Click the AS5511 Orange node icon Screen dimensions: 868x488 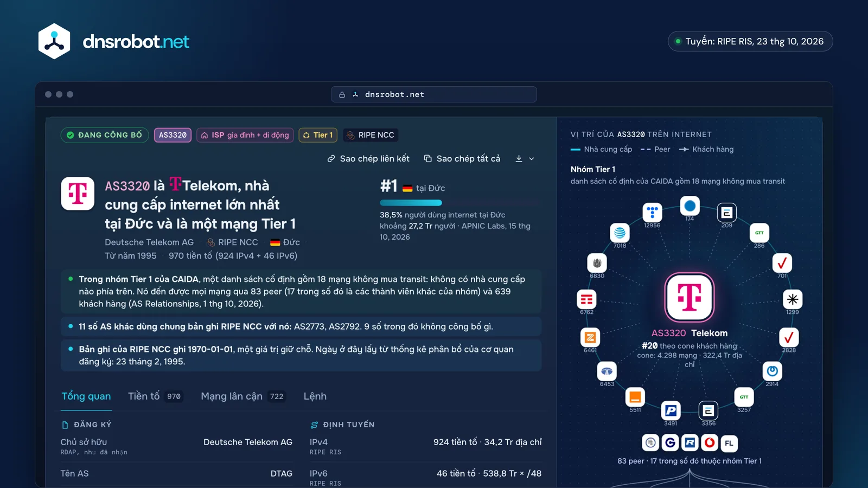635,397
